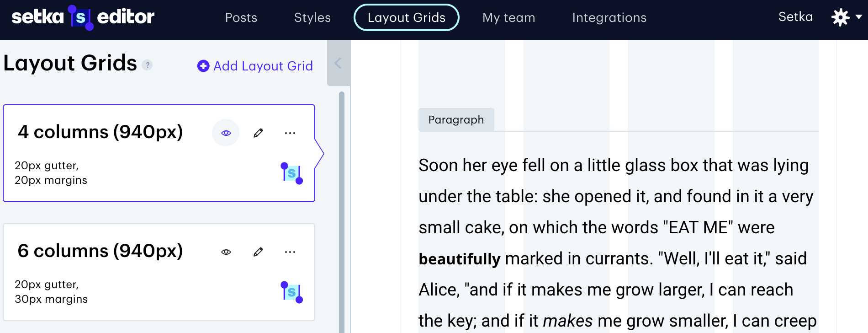Image resolution: width=868 pixels, height=333 pixels.
Task: Toggle preview eye for 4 columns grid
Action: 226,133
